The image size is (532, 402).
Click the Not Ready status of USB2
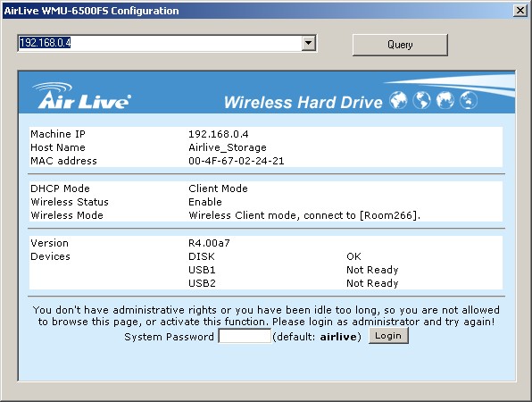372,283
